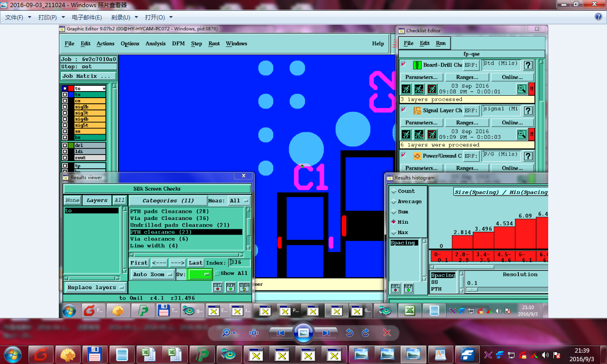Open the Rout menu in Graphic Editor

[214, 44]
